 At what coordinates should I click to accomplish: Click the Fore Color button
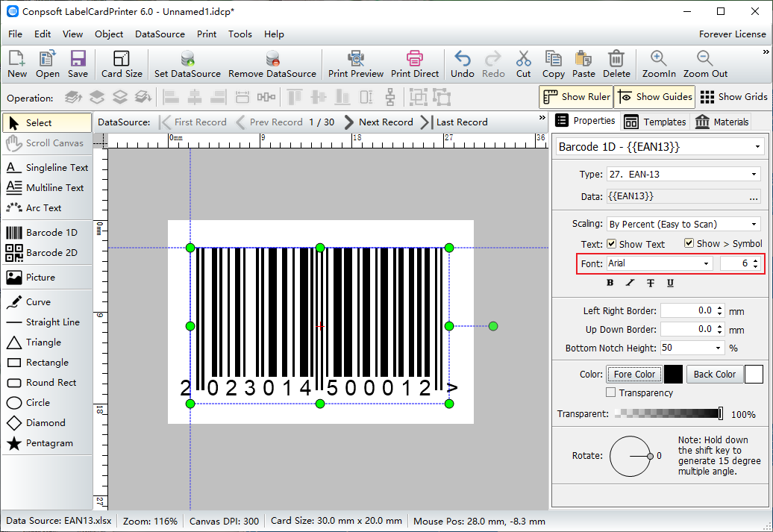[x=634, y=375]
